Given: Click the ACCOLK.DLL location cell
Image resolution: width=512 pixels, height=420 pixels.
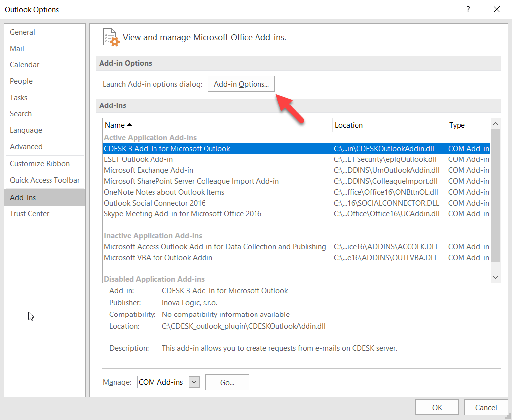Looking at the screenshot, I should (386, 246).
